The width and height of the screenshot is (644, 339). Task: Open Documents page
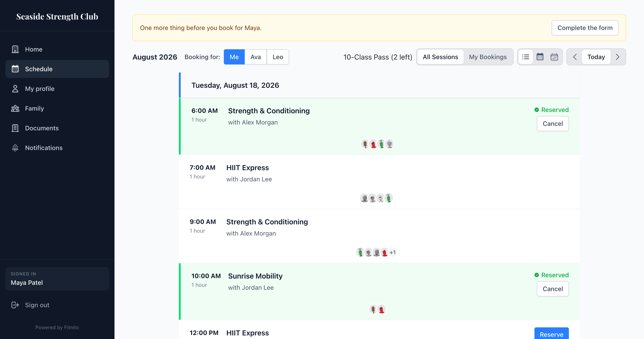(x=57, y=128)
